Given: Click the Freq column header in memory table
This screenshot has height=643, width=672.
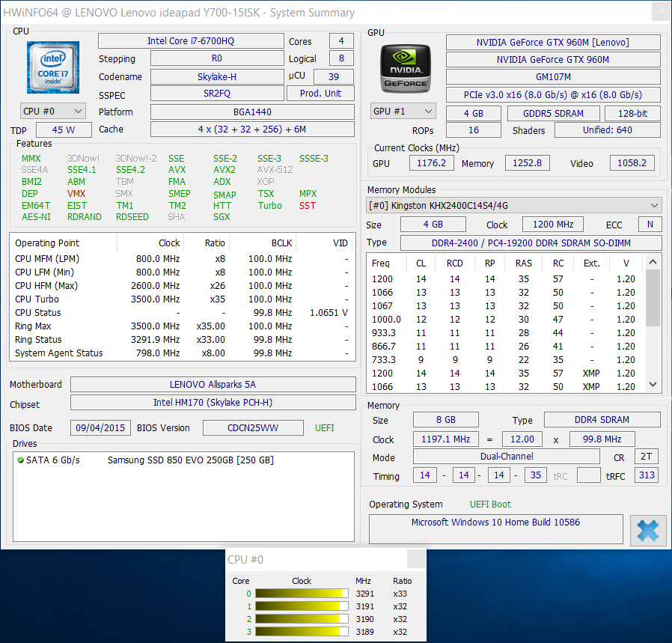Looking at the screenshot, I should tap(388, 263).
